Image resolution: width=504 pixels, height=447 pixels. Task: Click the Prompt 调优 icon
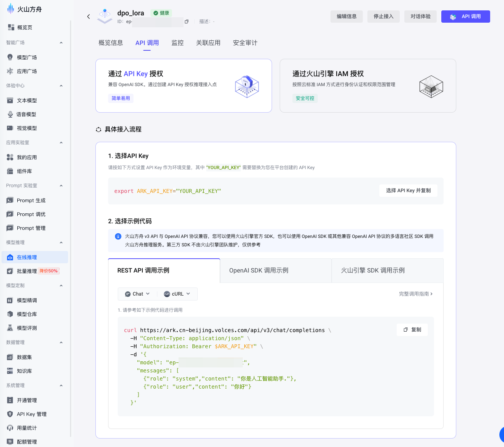click(x=10, y=214)
